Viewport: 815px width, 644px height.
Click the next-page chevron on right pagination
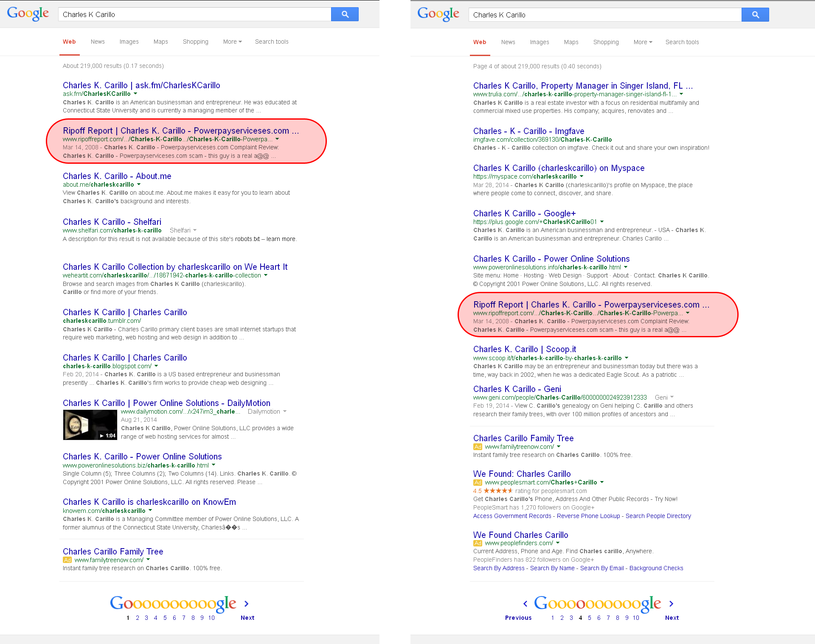point(671,604)
